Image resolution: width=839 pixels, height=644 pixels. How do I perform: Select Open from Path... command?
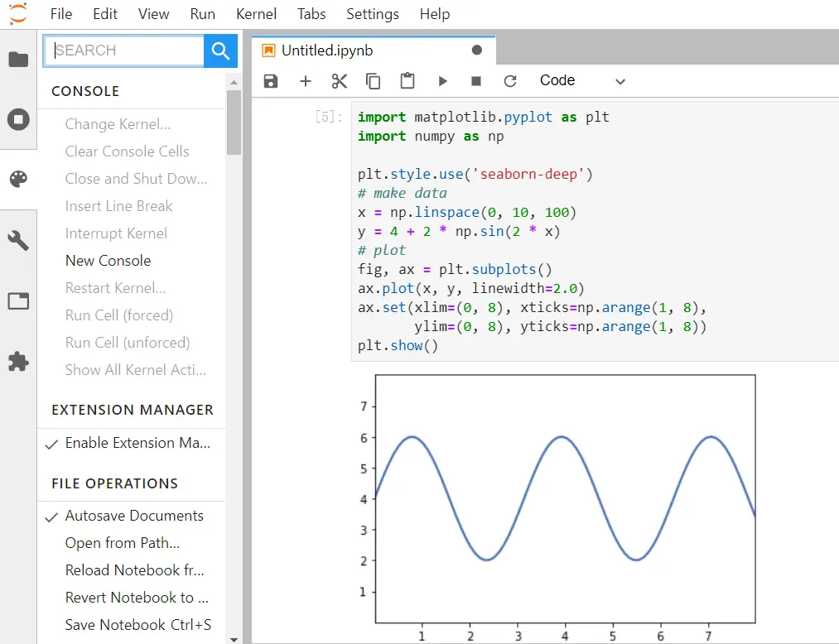131,544
